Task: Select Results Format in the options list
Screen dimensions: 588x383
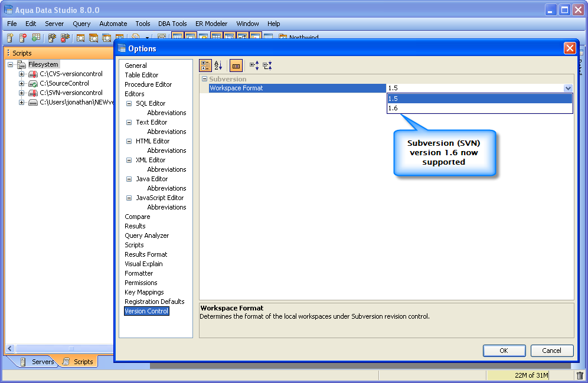Action: pyautogui.click(x=146, y=254)
